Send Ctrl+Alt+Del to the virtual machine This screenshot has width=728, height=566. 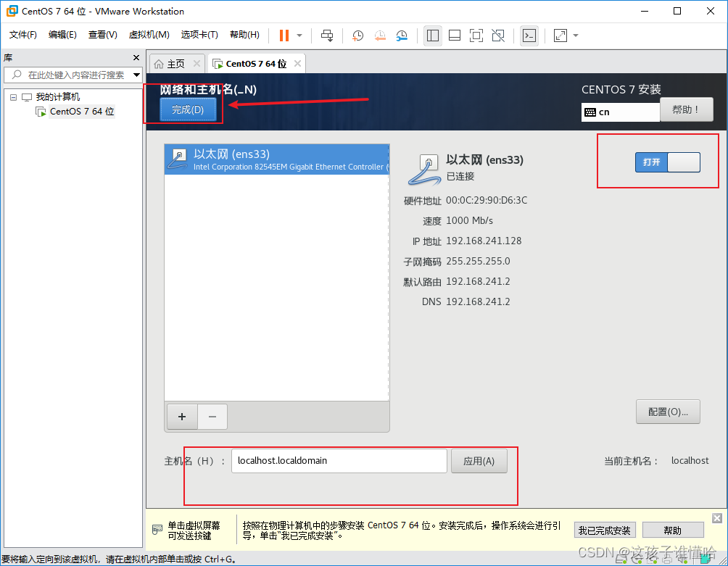327,36
